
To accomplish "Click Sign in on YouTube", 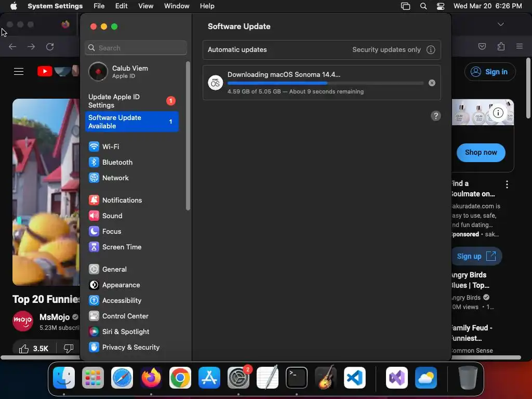I will tap(490, 72).
